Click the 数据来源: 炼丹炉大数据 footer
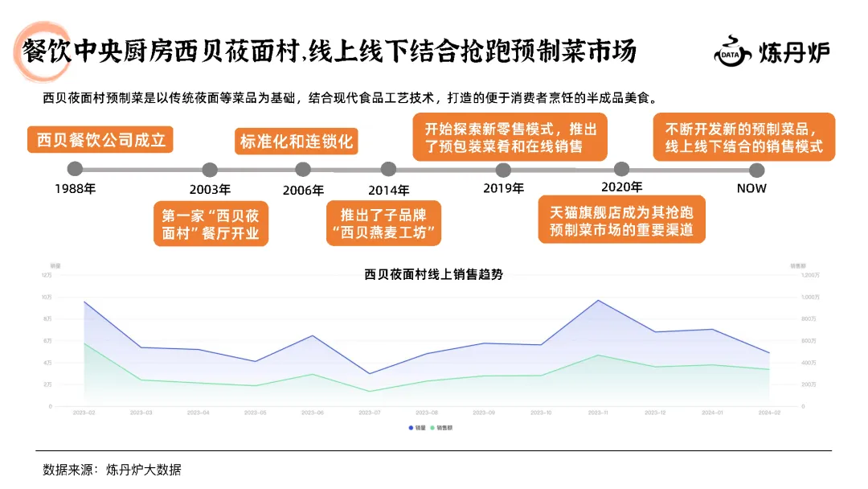This screenshot has height=489, width=868. (112, 470)
